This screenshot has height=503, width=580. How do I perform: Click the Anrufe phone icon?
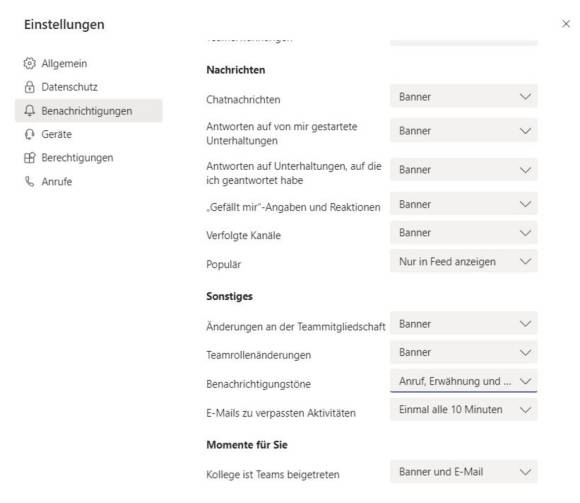coord(30,181)
